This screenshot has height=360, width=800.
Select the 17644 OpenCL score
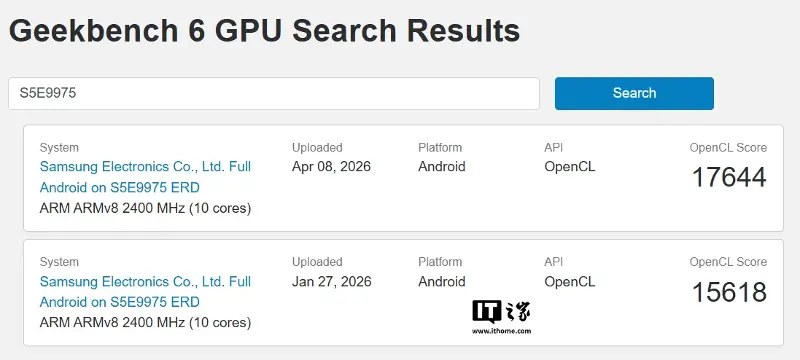point(729,177)
